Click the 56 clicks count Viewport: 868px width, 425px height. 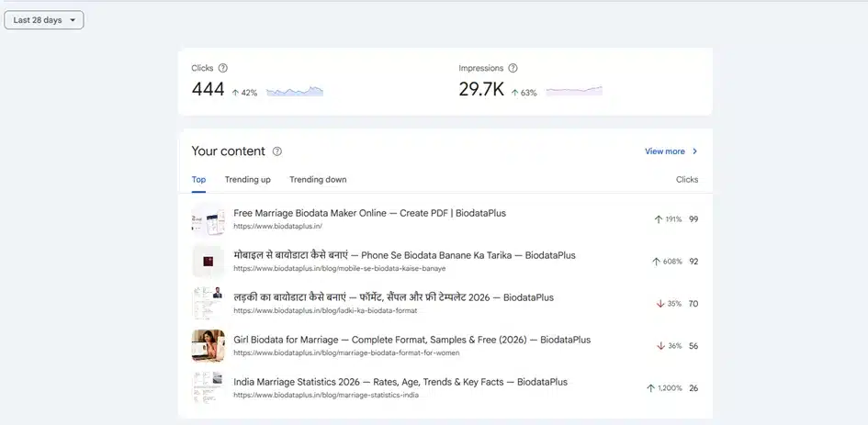(x=693, y=346)
